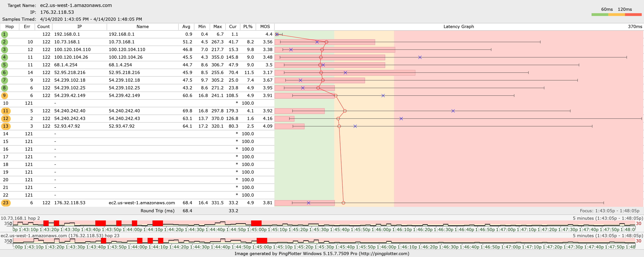Viewport: 644px width, 257px height.
Task: Click the Latency Graph column header
Action: [x=458, y=27]
